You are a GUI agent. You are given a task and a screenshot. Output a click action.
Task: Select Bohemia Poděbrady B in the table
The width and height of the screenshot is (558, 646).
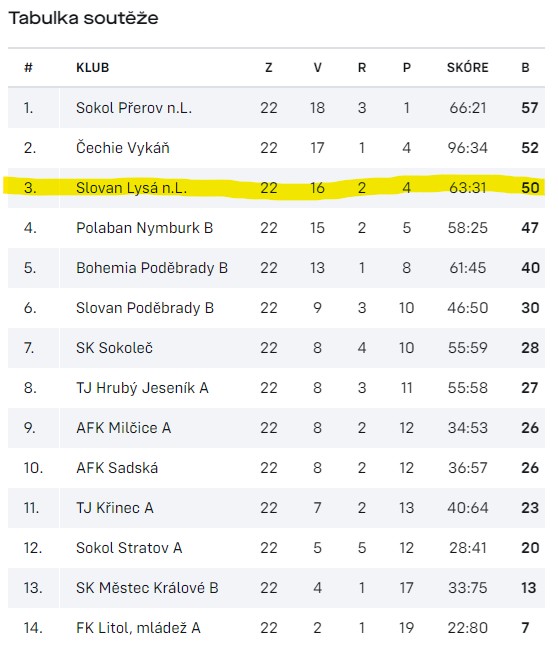tap(152, 268)
